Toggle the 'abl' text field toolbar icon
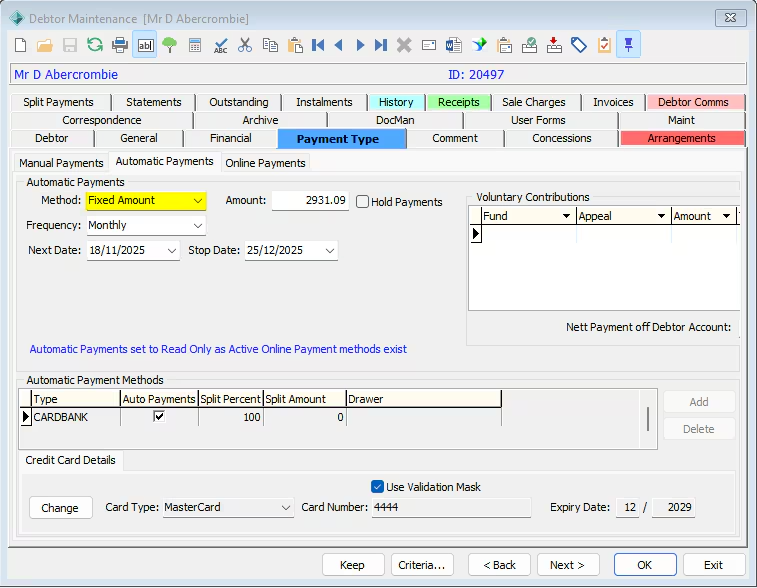The image size is (757, 588). click(x=145, y=45)
